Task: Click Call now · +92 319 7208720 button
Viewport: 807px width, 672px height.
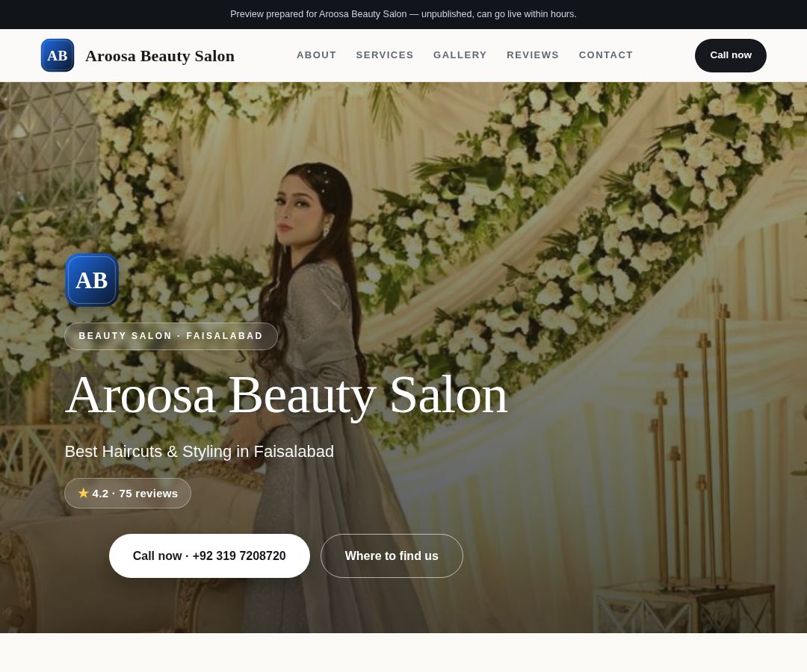Action: pyautogui.click(x=209, y=556)
